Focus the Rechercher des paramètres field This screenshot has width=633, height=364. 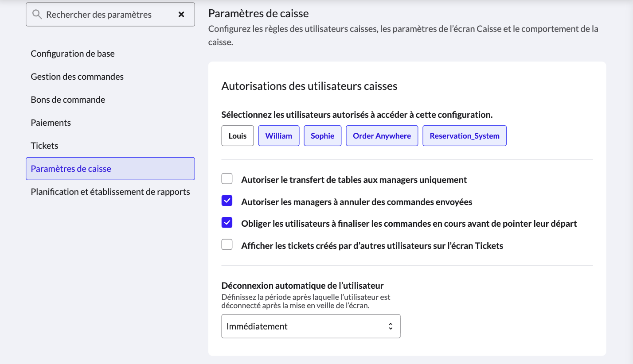click(110, 15)
